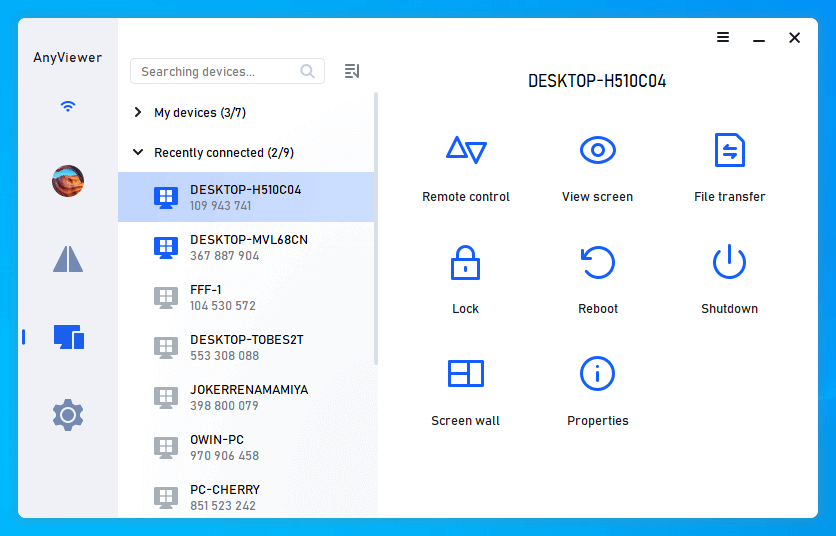836x536 pixels.
Task: Select device FFF-1
Action: pos(246,297)
